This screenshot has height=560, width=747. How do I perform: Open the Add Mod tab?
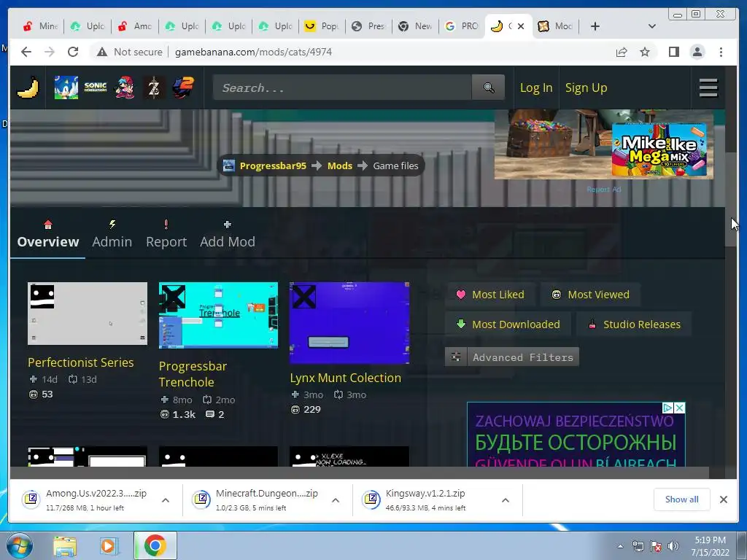click(228, 236)
